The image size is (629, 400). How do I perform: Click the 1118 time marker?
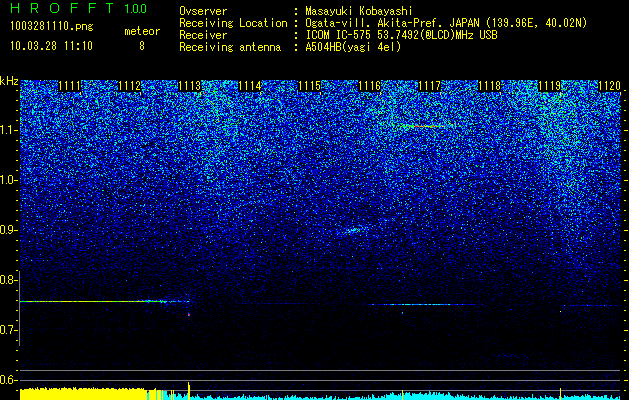[490, 86]
